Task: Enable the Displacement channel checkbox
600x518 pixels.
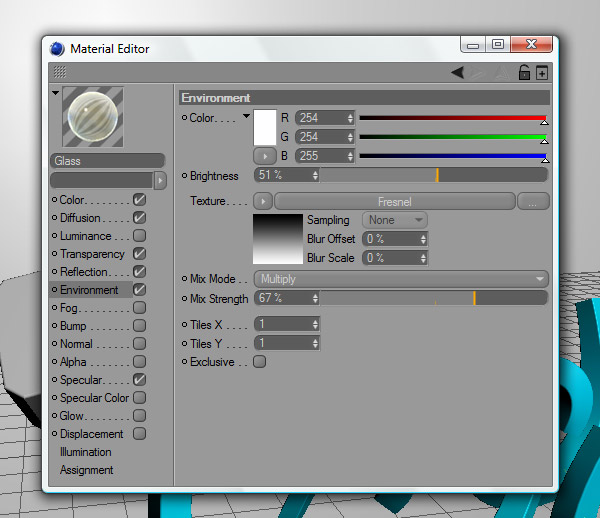Action: (x=140, y=433)
